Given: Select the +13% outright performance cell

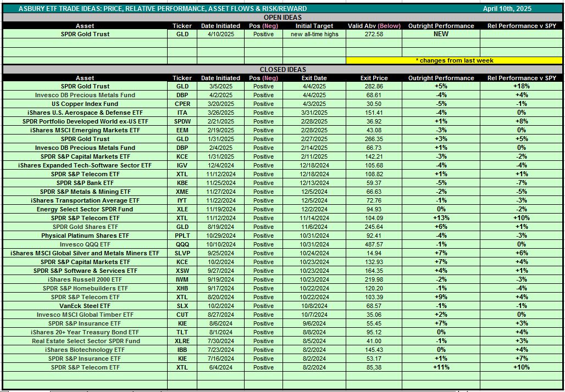Looking at the screenshot, I should (441, 218).
